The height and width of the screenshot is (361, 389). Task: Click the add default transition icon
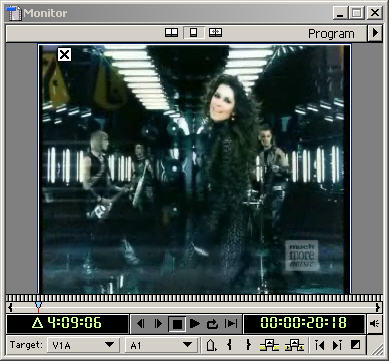(356, 345)
